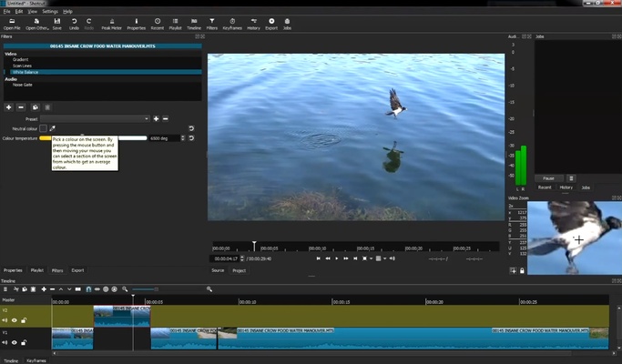This screenshot has width=622, height=364.
Task: Open the Keyframes panel from toolbar
Action: (x=232, y=24)
